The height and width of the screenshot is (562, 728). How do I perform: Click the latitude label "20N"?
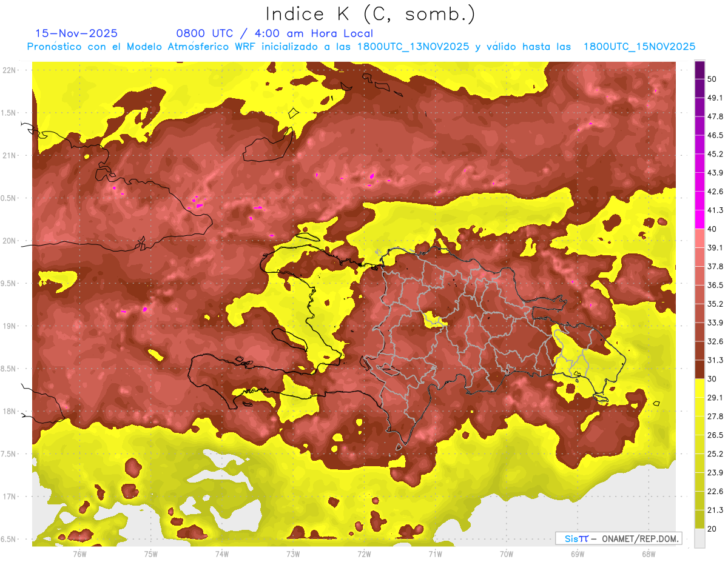[10, 241]
